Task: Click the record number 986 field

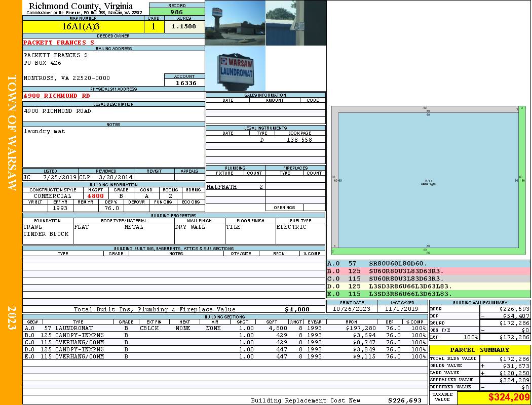Action: coord(176,12)
